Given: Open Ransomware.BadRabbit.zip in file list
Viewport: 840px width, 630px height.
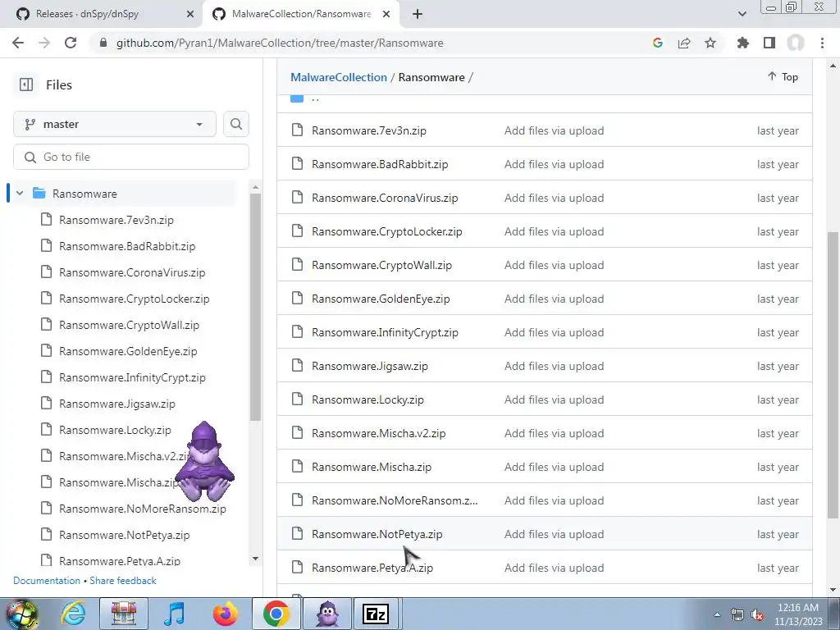Looking at the screenshot, I should coord(380,164).
